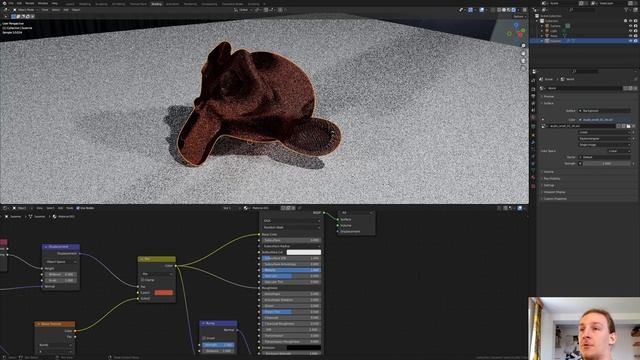This screenshot has height=360, width=640.
Task: Hide Collection in viewport via eye icon
Action: (x=630, y=21)
